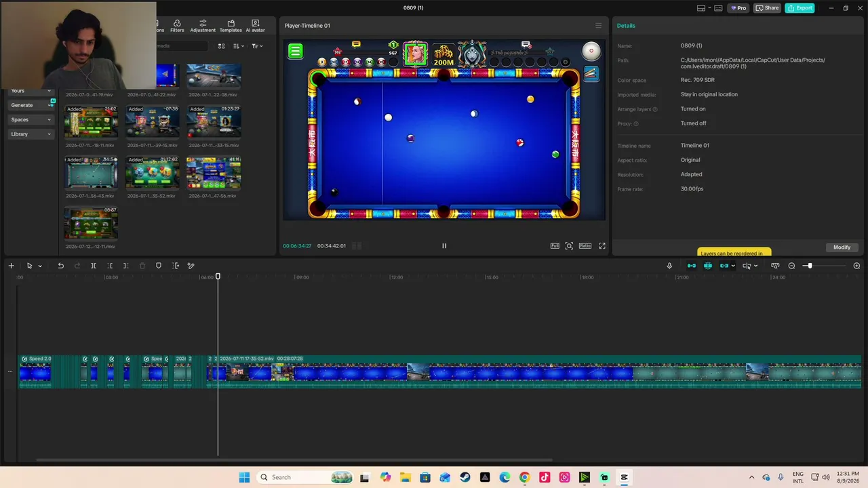Record a voiceover with the microphone
Viewport: 868px width, 488px height.
(x=669, y=266)
